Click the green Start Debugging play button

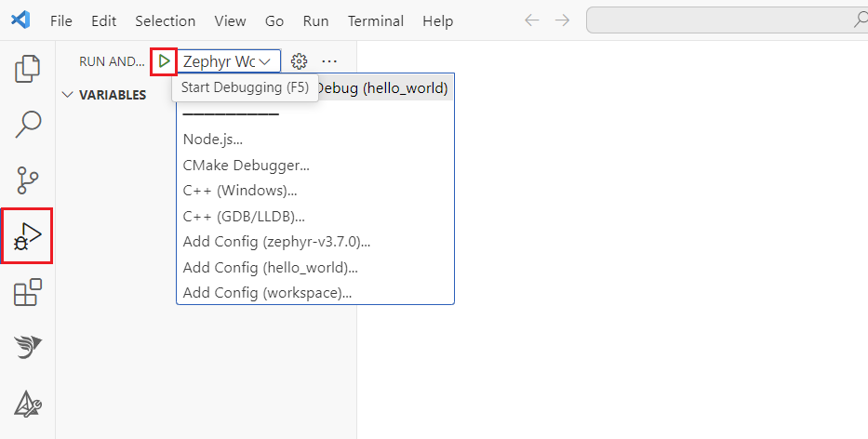point(164,61)
